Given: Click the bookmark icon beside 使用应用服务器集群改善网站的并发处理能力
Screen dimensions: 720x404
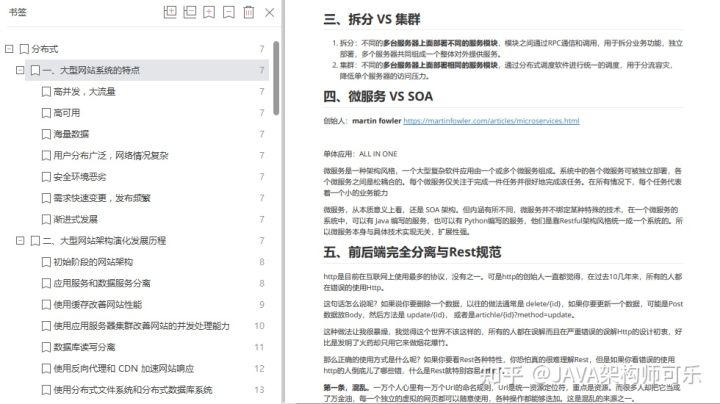Looking at the screenshot, I should pos(46,326).
